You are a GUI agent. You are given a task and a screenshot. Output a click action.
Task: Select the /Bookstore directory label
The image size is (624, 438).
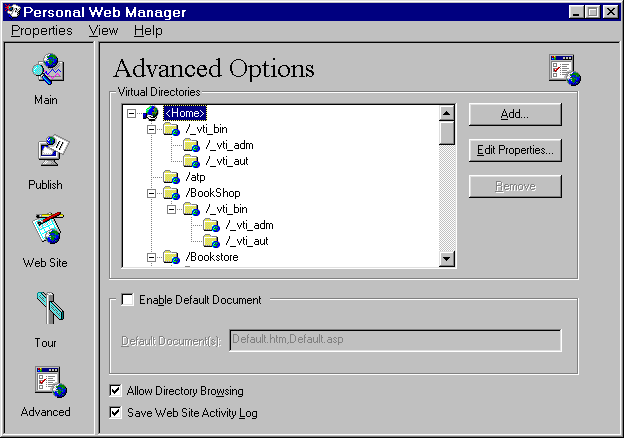[x=212, y=257]
